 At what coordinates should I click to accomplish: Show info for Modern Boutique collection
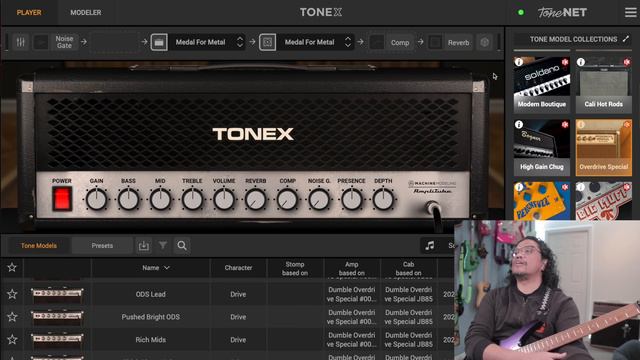click(519, 62)
